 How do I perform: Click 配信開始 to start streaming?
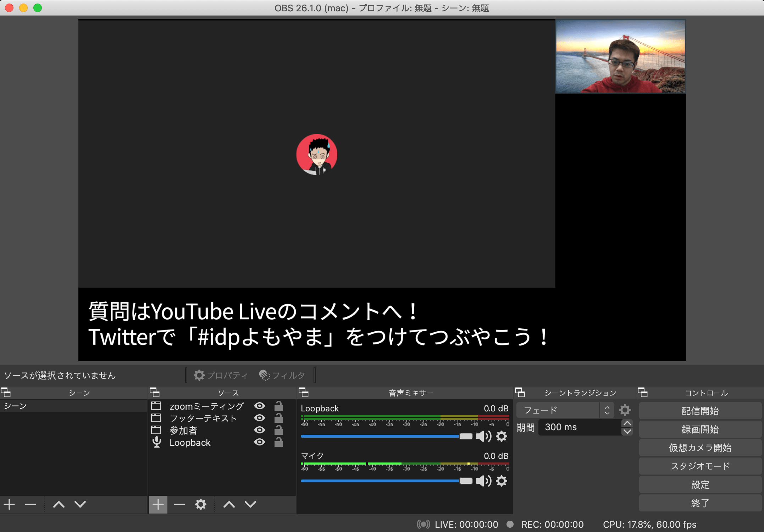pyautogui.click(x=700, y=411)
